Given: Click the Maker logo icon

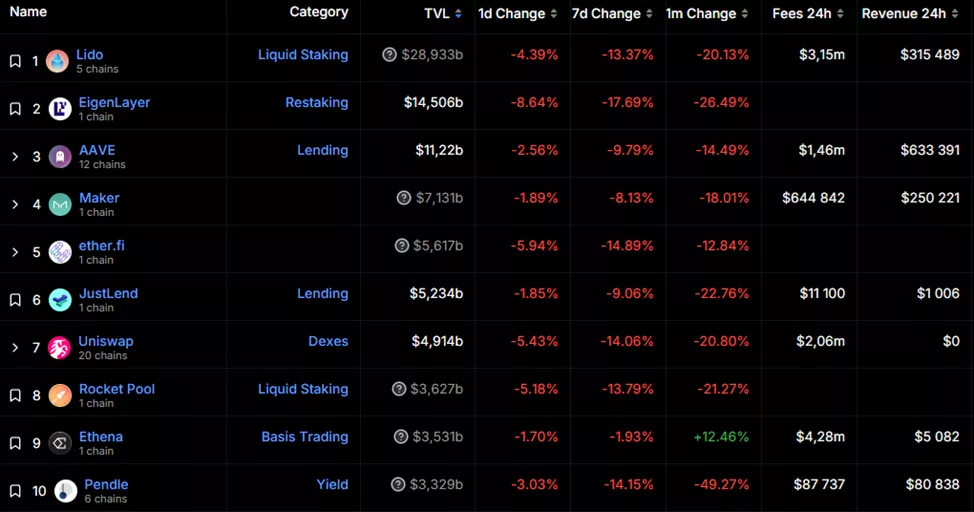Looking at the screenshot, I should [60, 205].
